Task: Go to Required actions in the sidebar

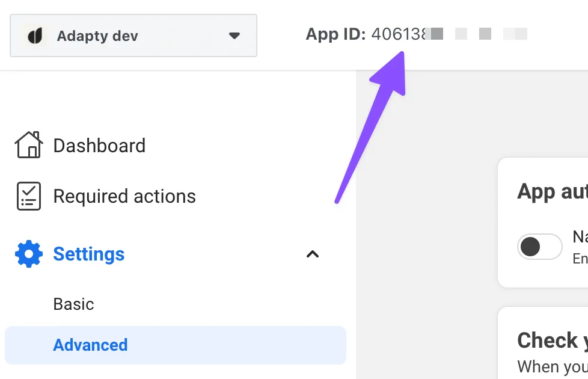Action: point(124,196)
